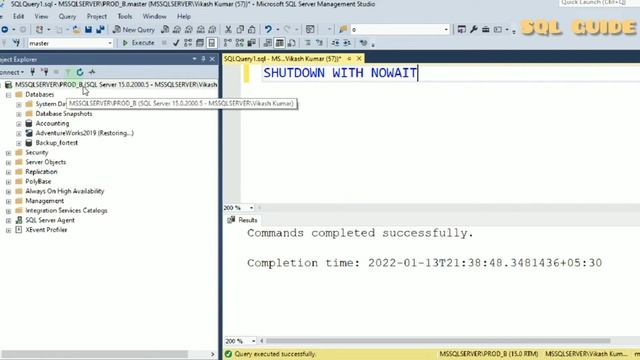Toggle Include Actual Execution Plan
This screenshot has height=360, width=640.
point(228,43)
